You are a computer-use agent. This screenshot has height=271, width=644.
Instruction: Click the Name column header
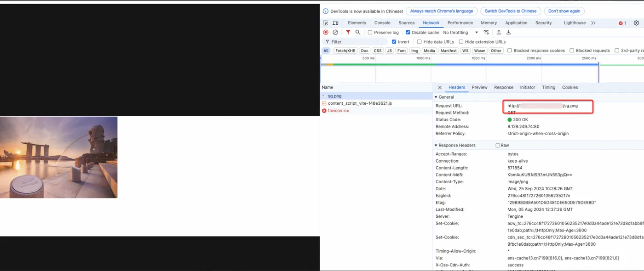(x=376, y=87)
